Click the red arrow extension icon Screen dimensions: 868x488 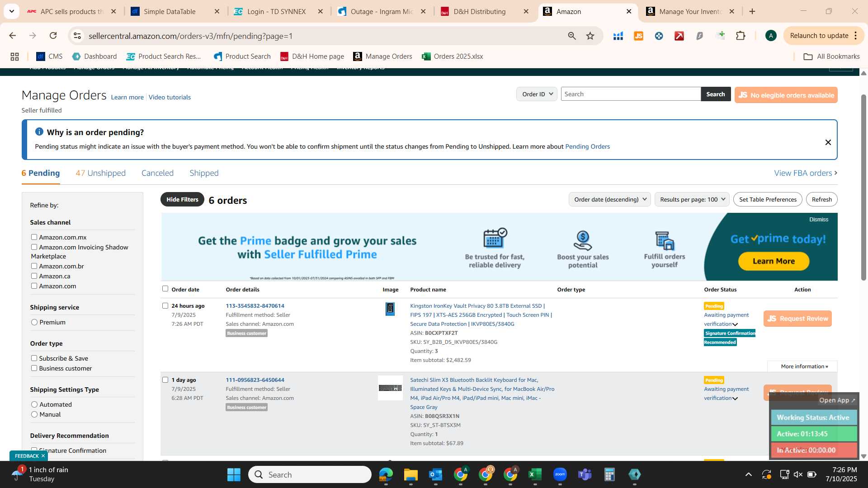coord(679,36)
